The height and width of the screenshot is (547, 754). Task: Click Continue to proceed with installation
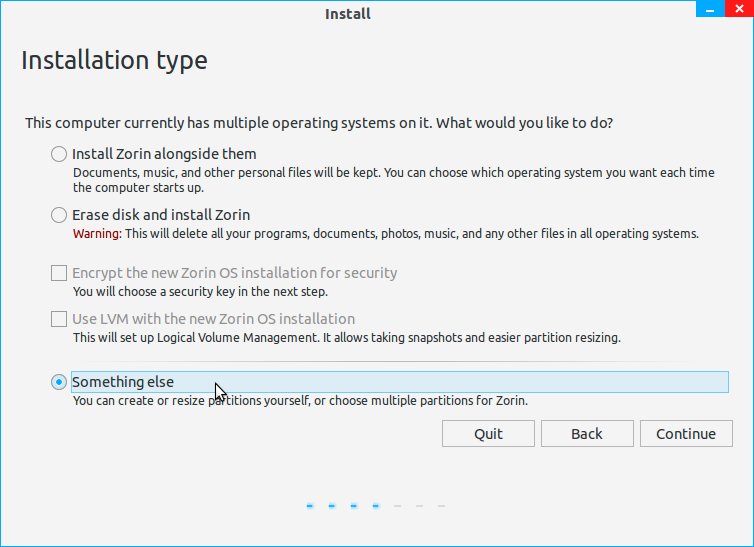pos(686,433)
